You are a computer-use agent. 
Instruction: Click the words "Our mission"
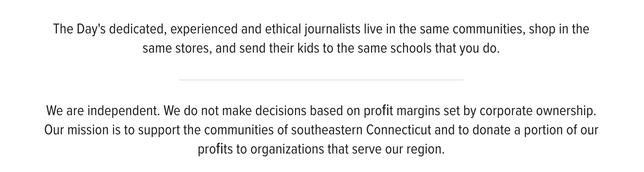[76, 130]
